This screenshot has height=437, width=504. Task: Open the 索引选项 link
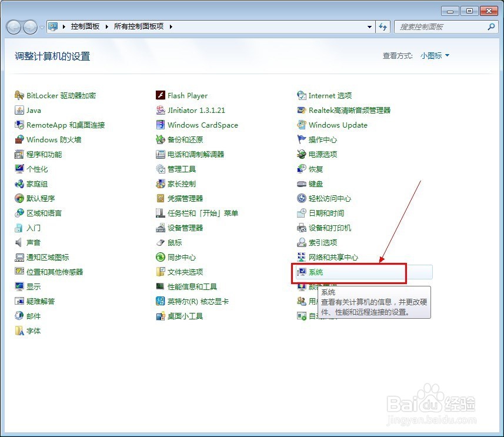pos(323,242)
